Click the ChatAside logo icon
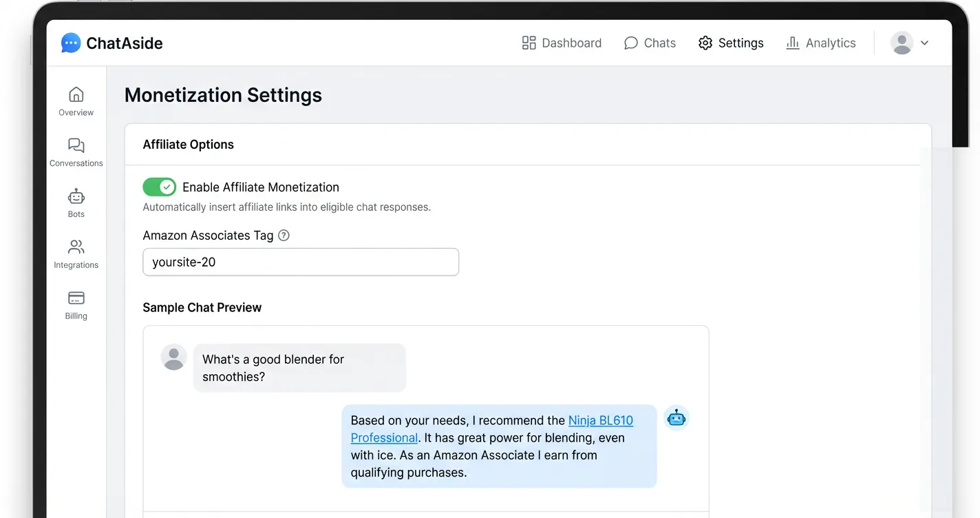This screenshot has height=518, width=980. (70, 43)
